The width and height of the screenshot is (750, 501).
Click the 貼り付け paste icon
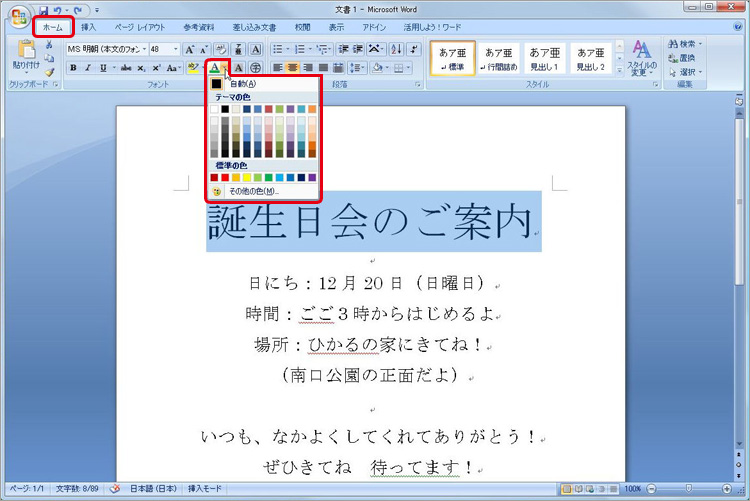coord(26,50)
